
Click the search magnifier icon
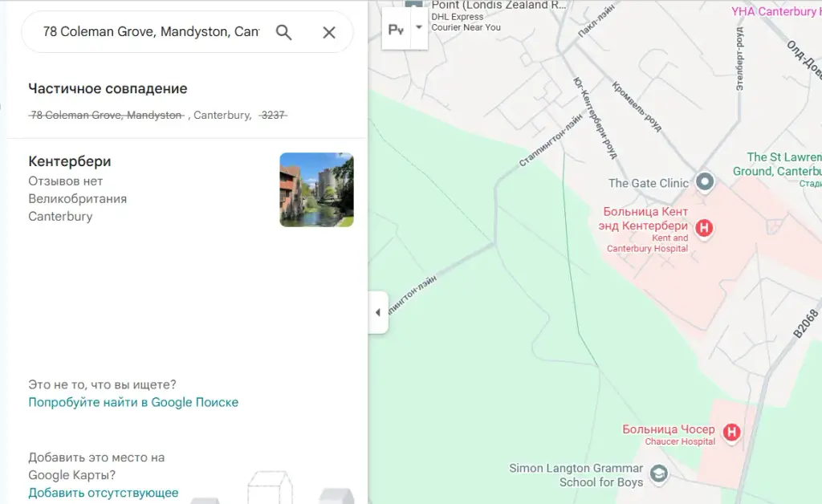coord(283,32)
